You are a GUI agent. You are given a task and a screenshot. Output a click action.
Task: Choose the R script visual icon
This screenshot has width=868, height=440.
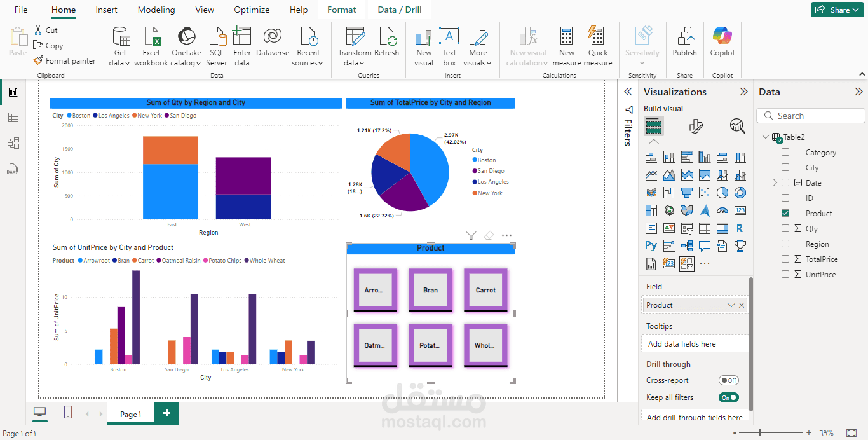740,228
